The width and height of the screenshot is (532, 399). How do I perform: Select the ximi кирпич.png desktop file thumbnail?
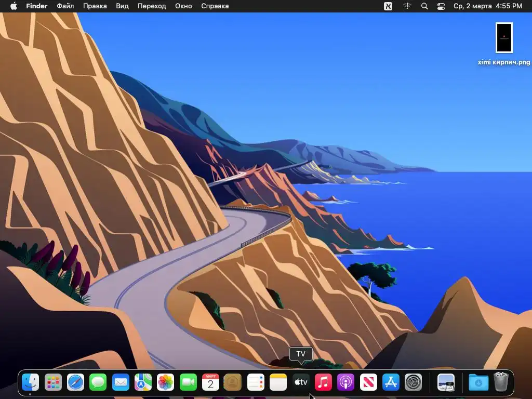pos(504,37)
